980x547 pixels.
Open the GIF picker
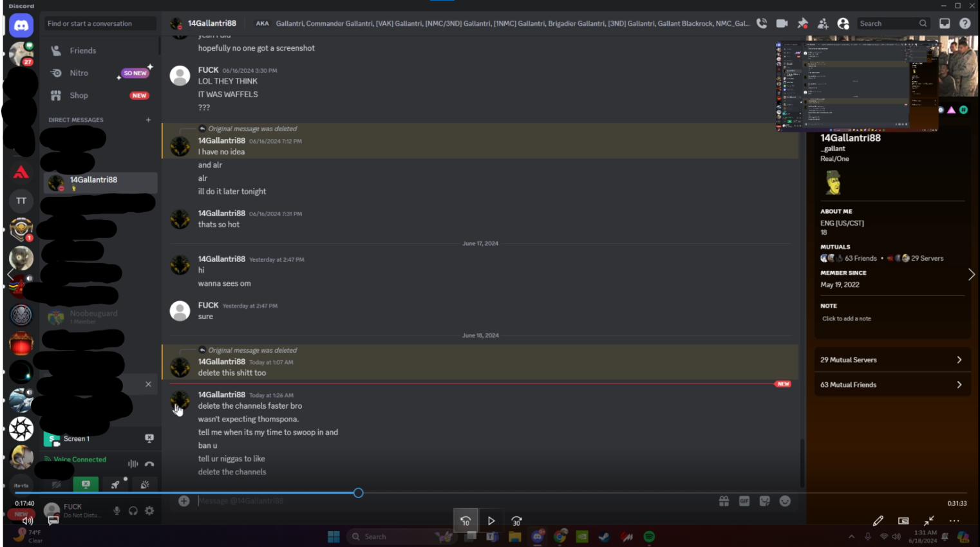744,501
